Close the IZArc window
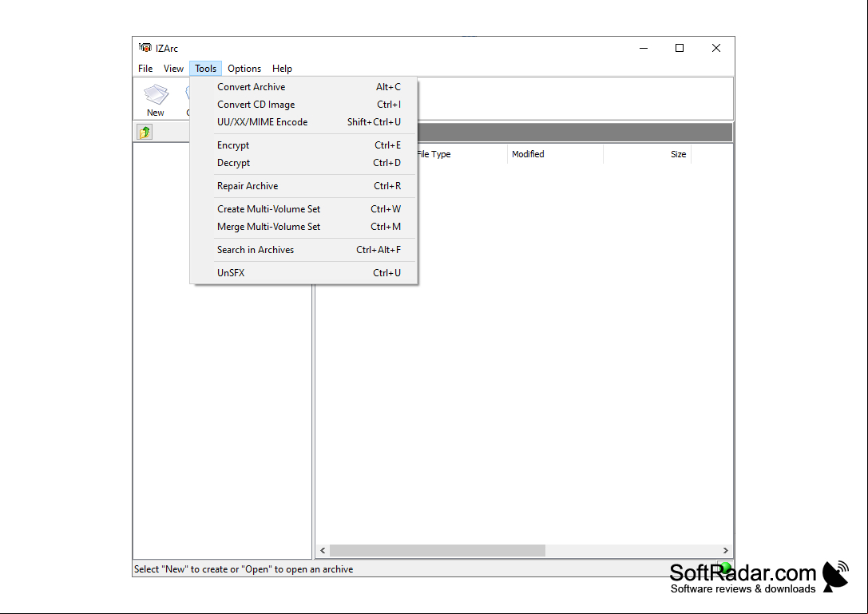 715,48
